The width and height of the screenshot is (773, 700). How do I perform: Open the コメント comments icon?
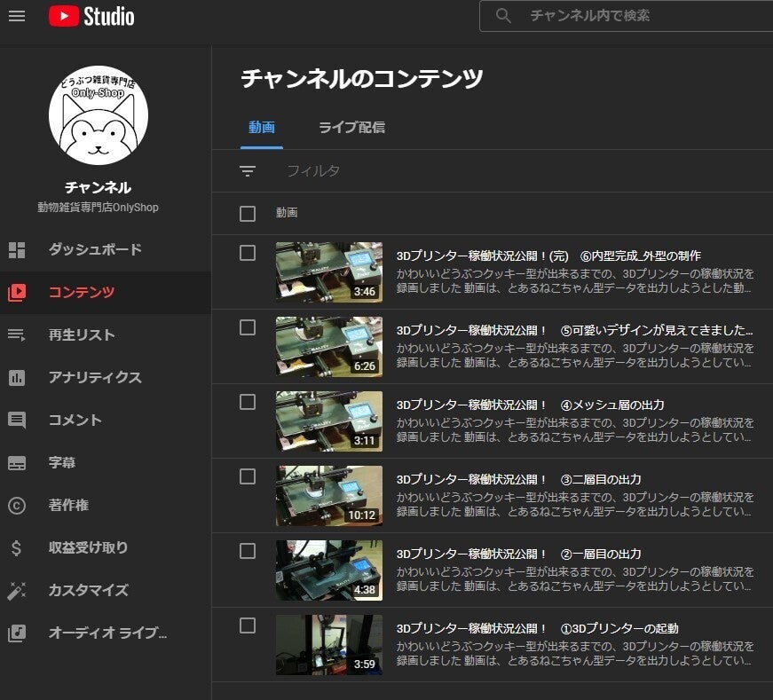click(17, 421)
